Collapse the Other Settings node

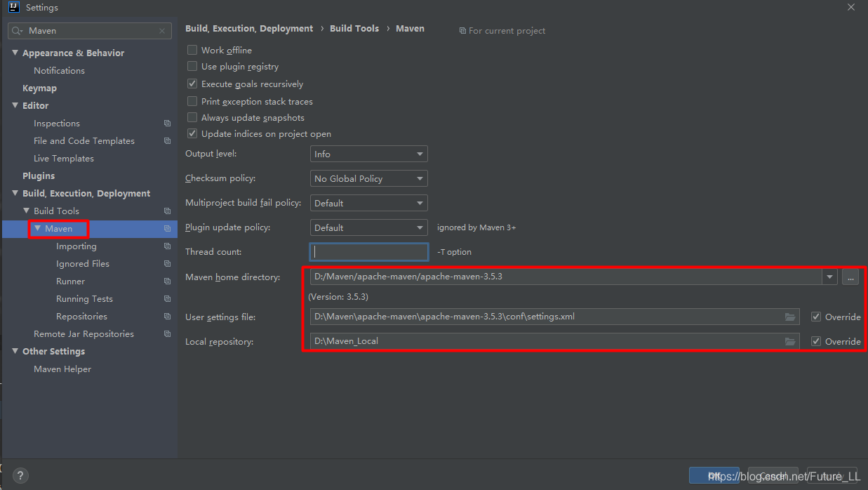click(15, 351)
